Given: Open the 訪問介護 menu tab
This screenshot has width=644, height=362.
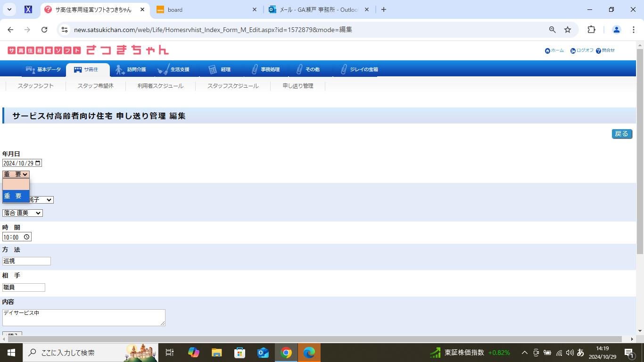Looking at the screenshot, I should (132, 70).
